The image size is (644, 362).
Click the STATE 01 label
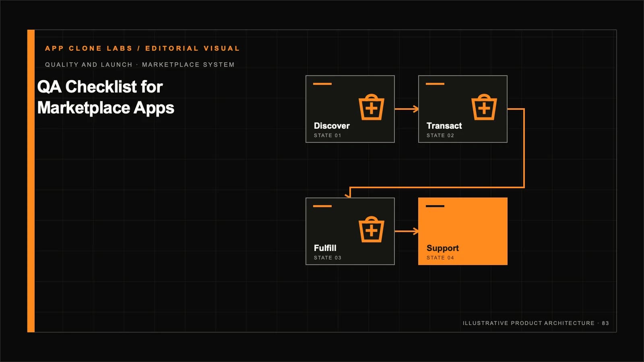(x=327, y=136)
